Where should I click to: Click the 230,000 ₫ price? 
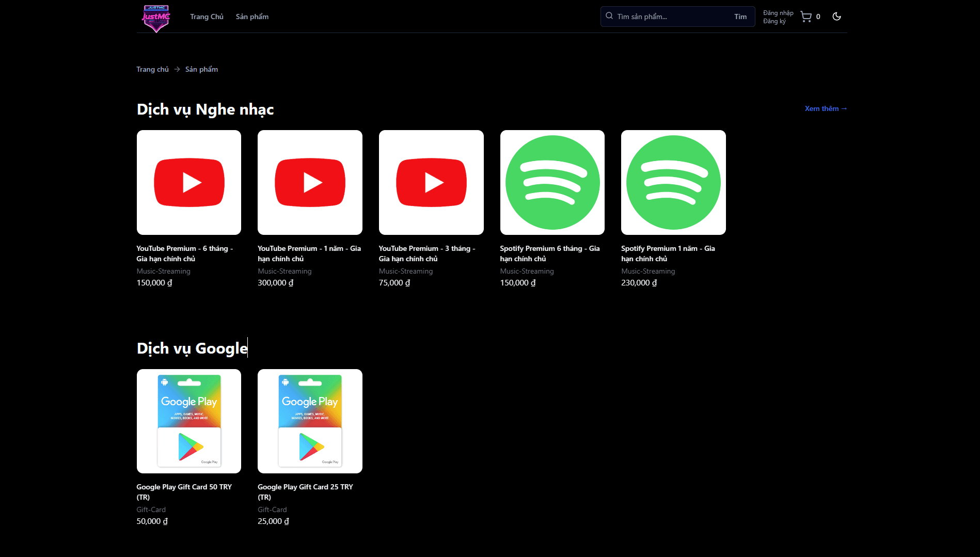[639, 283]
